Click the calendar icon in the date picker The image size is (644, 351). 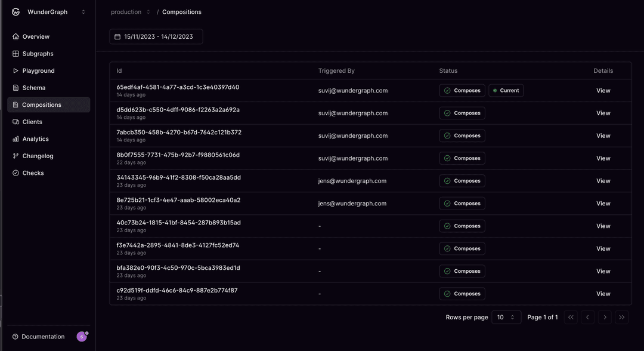click(117, 36)
